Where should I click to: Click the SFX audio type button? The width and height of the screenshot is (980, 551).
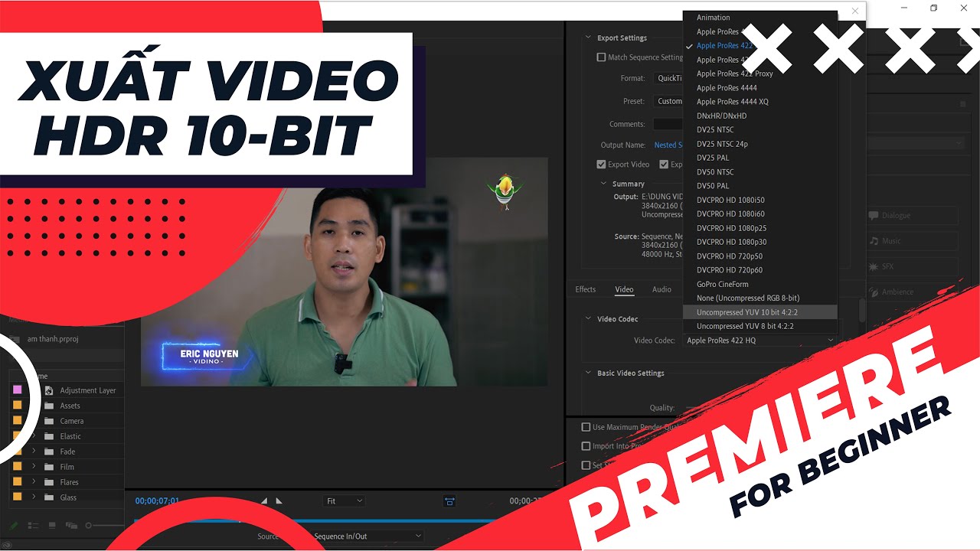click(x=911, y=266)
